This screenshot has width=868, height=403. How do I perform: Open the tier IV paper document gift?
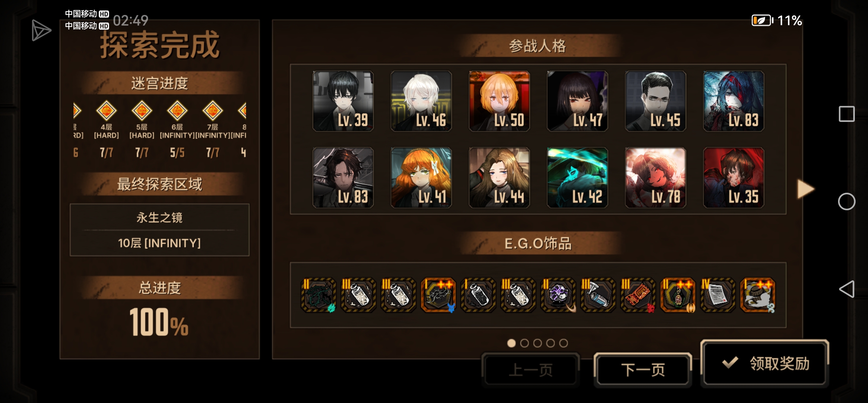point(717,295)
